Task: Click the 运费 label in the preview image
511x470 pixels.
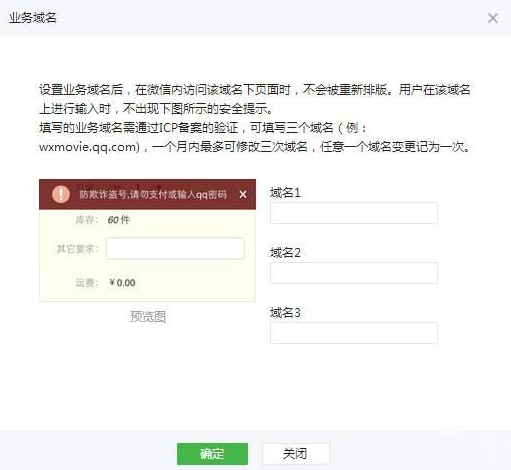Action: [x=87, y=283]
